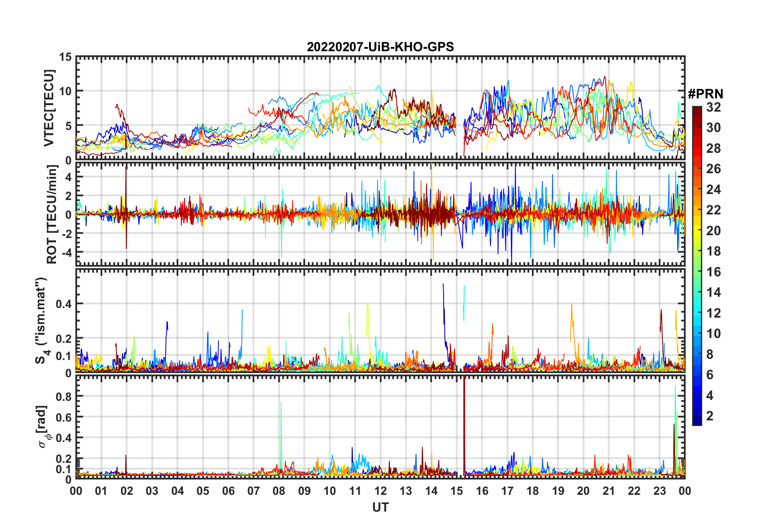This screenshot has width=761, height=532.
Task: Click colorbar tick label 14
Action: [x=713, y=292]
